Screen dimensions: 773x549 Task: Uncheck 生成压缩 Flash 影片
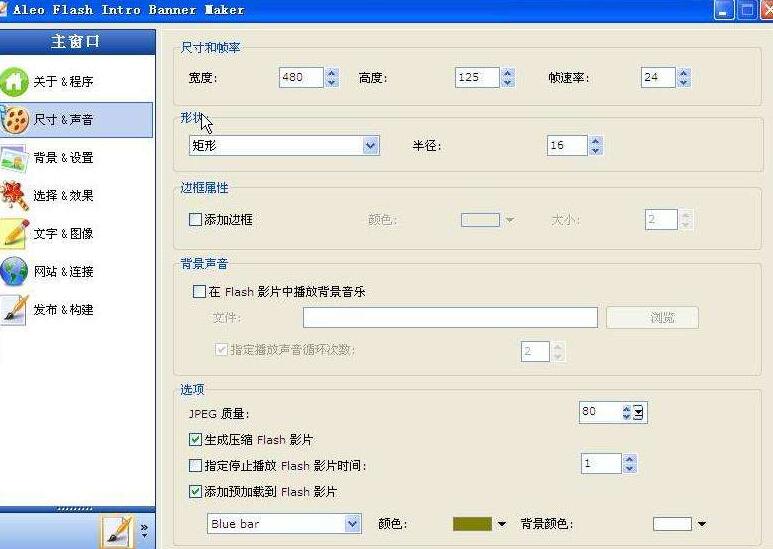tap(196, 439)
